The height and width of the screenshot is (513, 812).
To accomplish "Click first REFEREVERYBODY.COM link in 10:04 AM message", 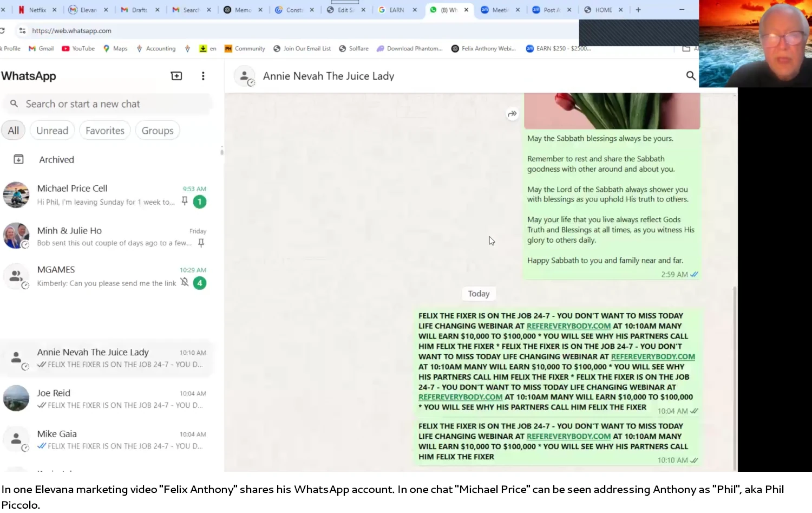I will (568, 326).
